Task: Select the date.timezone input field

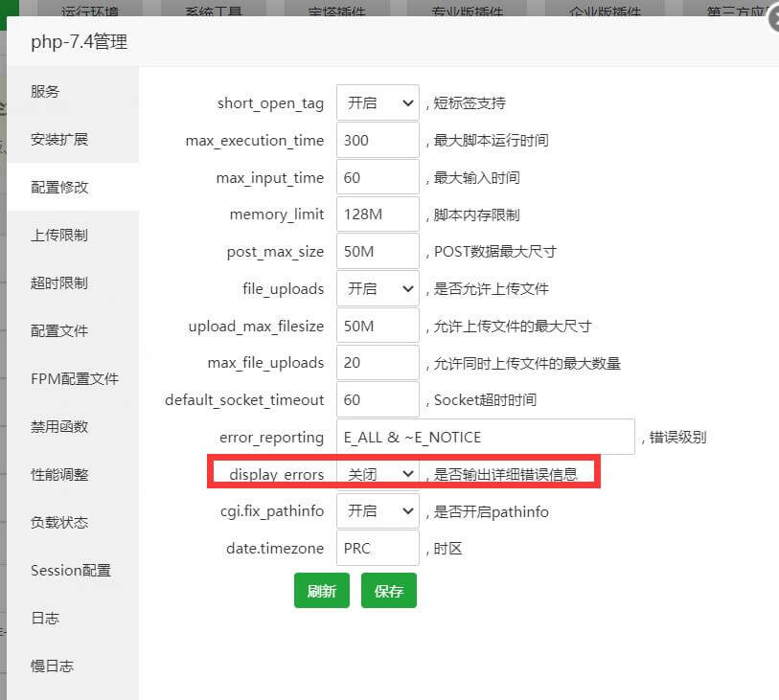Action: pos(378,549)
